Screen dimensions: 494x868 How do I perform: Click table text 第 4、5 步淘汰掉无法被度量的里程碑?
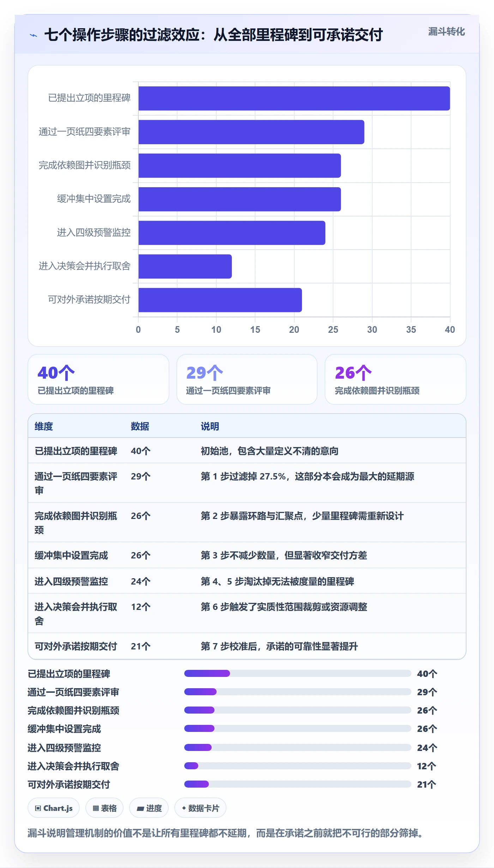[x=277, y=581]
